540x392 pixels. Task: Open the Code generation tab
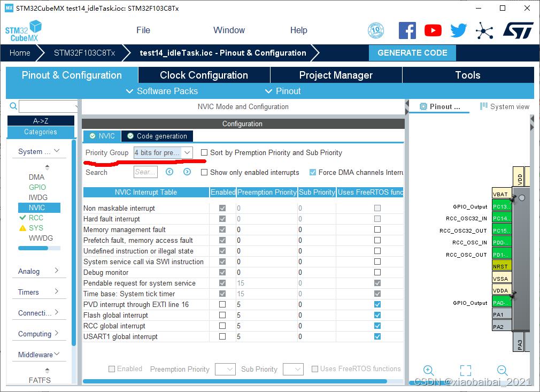tap(157, 136)
